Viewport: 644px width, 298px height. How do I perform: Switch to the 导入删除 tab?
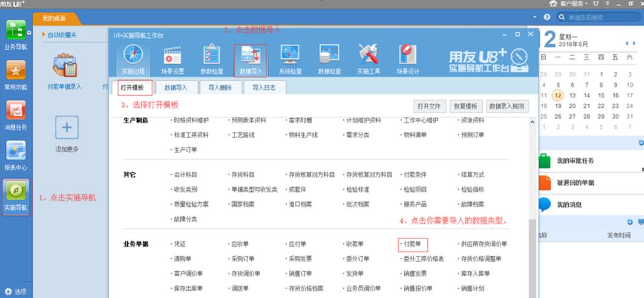(x=220, y=88)
